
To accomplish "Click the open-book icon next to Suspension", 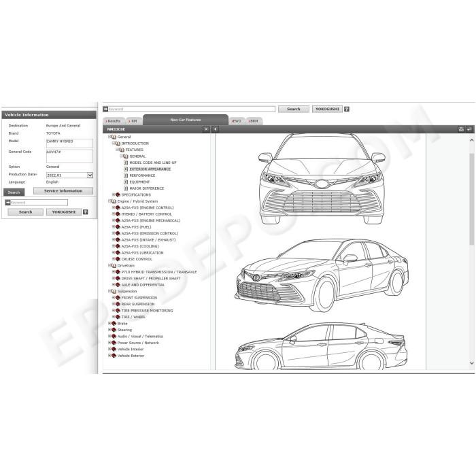I will coord(114,291).
